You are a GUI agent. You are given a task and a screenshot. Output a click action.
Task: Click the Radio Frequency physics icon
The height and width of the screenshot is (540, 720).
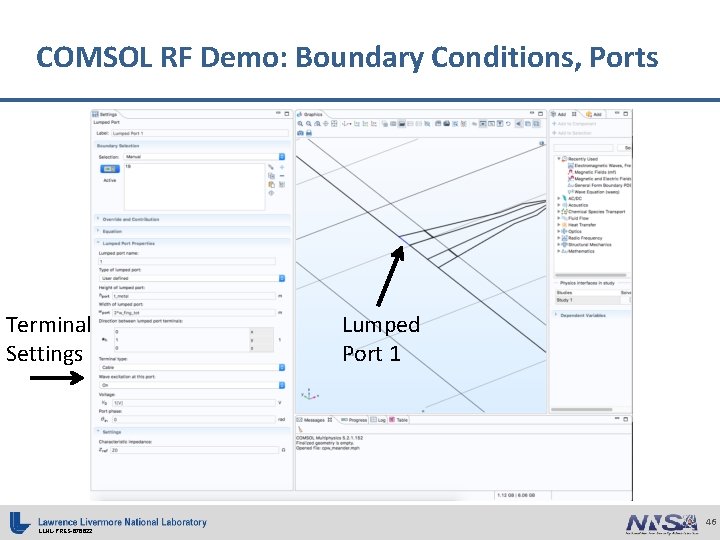pyautogui.click(x=565, y=238)
